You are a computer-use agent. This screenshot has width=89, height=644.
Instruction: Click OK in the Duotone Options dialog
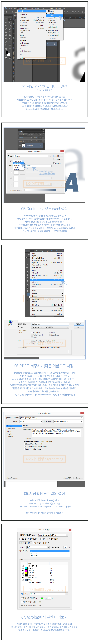click(58, 156)
